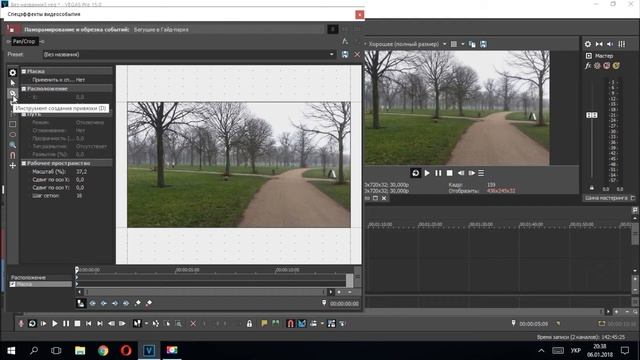
Task: Collapse the Рабочее пространство group
Action: 24,163
